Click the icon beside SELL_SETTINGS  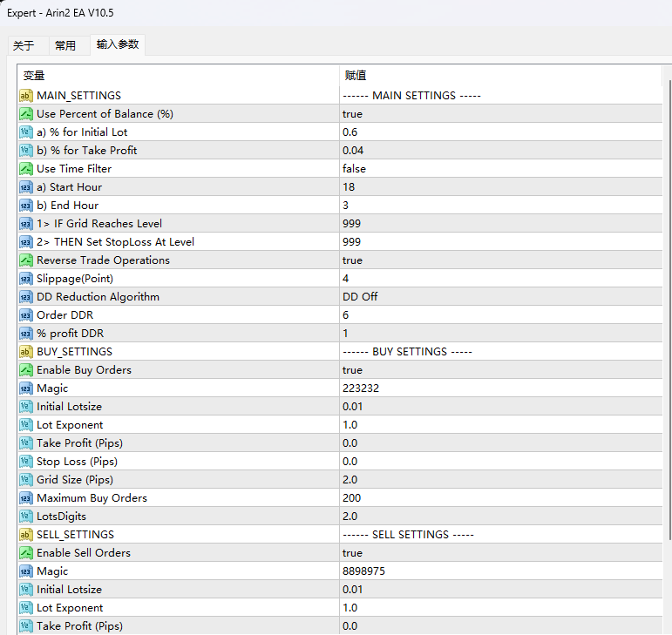point(25,535)
